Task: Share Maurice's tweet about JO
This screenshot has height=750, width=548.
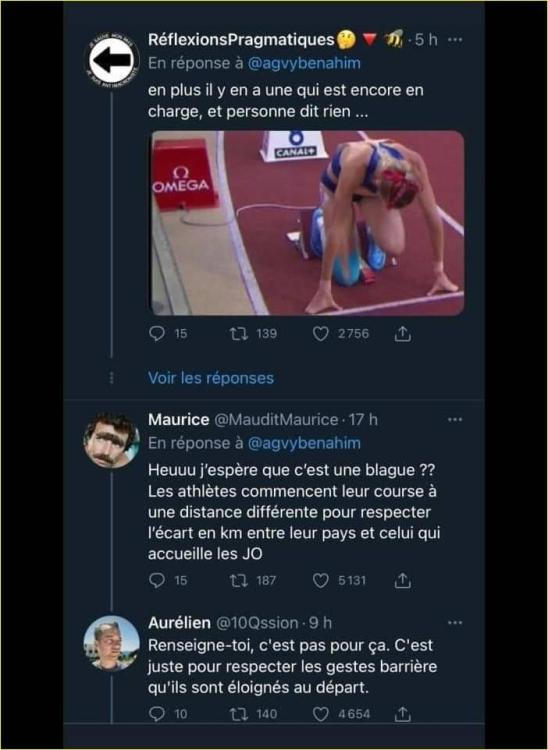Action: point(403,581)
